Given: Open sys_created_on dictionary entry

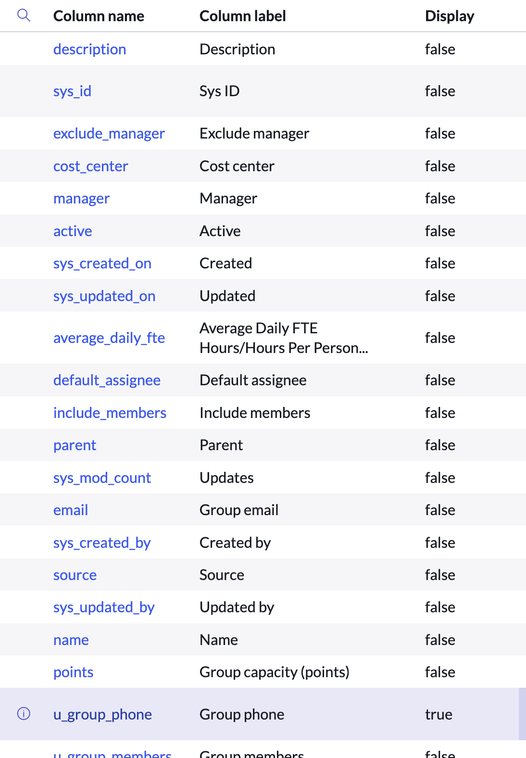Looking at the screenshot, I should (102, 263).
